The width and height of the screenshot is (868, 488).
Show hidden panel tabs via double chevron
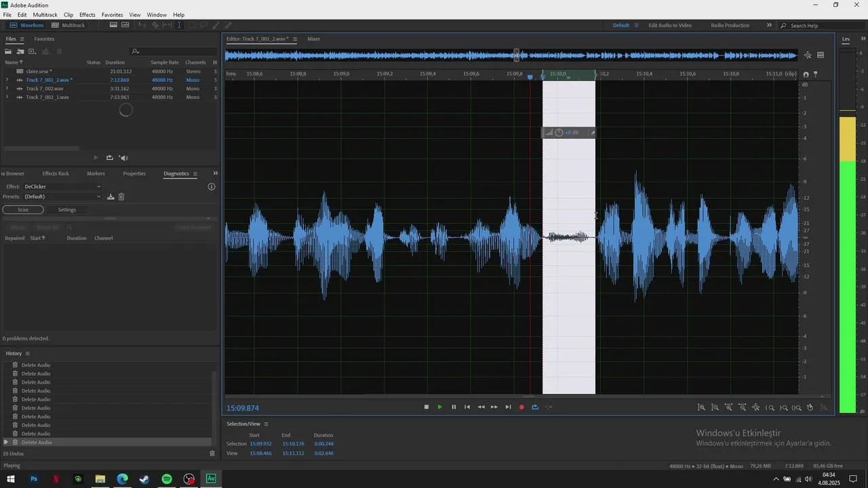point(216,174)
